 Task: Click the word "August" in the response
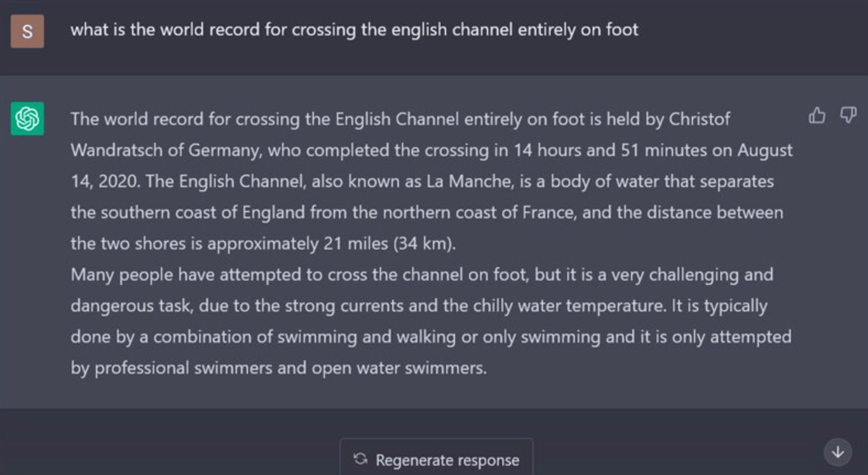(x=765, y=150)
